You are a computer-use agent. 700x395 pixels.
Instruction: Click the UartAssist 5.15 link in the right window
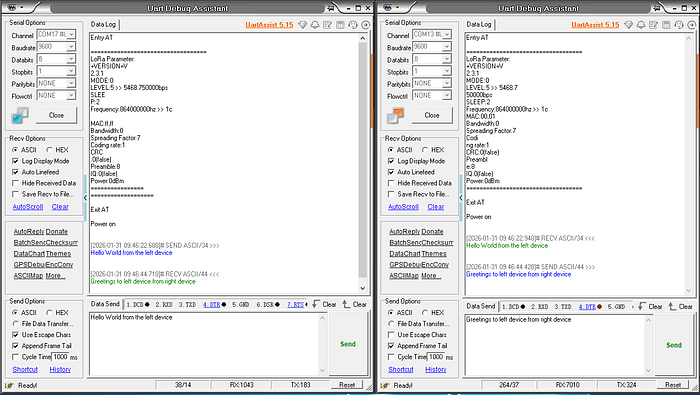coord(595,25)
